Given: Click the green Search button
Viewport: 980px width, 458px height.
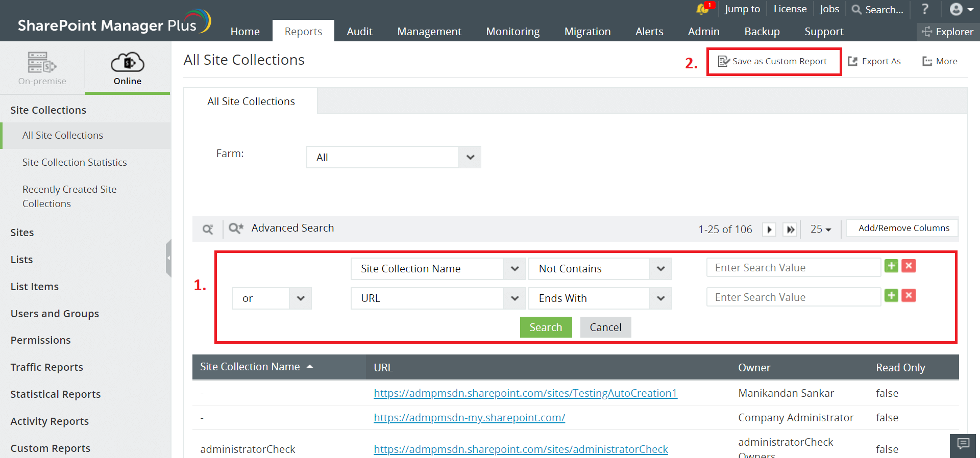Looking at the screenshot, I should pos(546,327).
